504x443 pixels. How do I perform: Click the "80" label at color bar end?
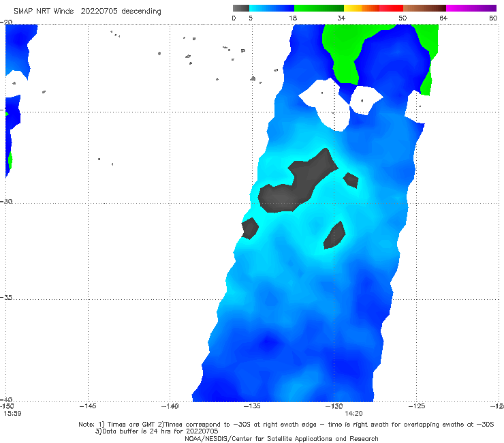coord(493,18)
